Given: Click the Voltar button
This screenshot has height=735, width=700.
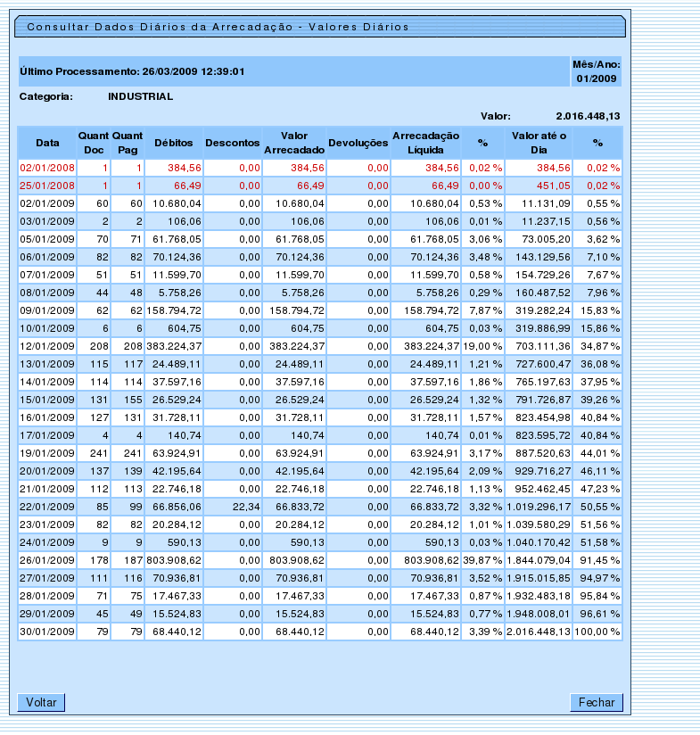Looking at the screenshot, I should click(x=41, y=702).
